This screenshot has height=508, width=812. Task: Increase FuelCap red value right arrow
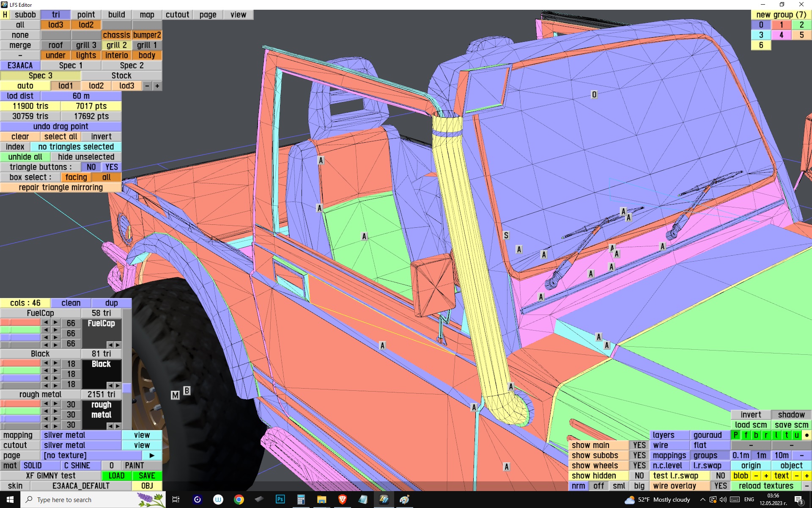pyautogui.click(x=55, y=323)
